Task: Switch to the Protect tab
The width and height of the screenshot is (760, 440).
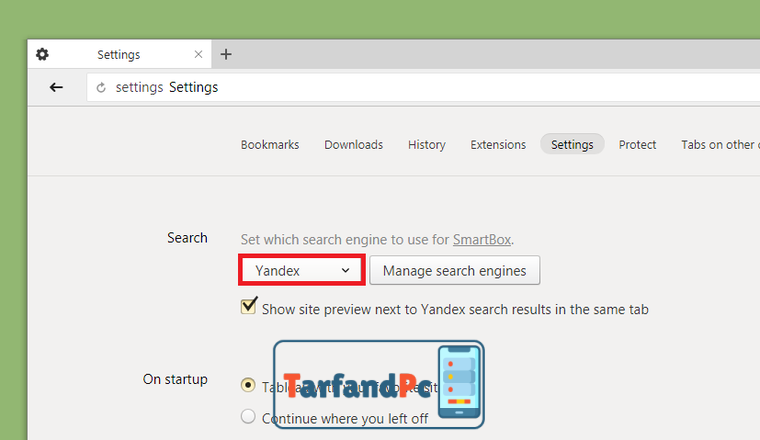Action: click(637, 144)
